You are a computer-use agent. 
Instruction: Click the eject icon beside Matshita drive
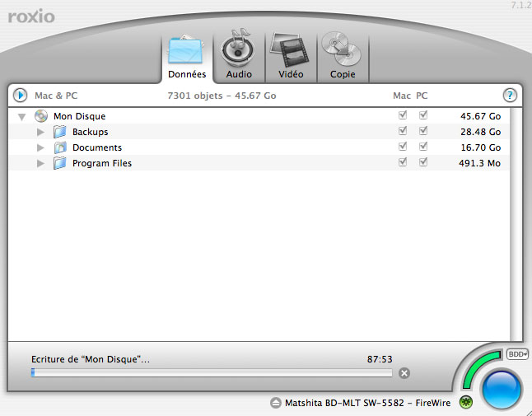(275, 403)
